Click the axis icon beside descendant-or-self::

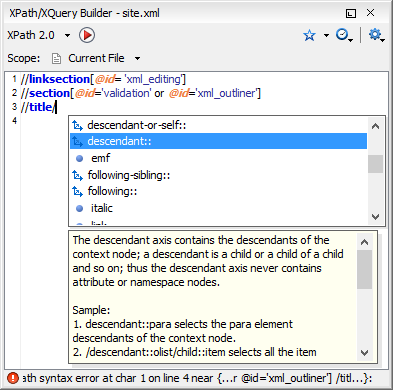(77, 125)
